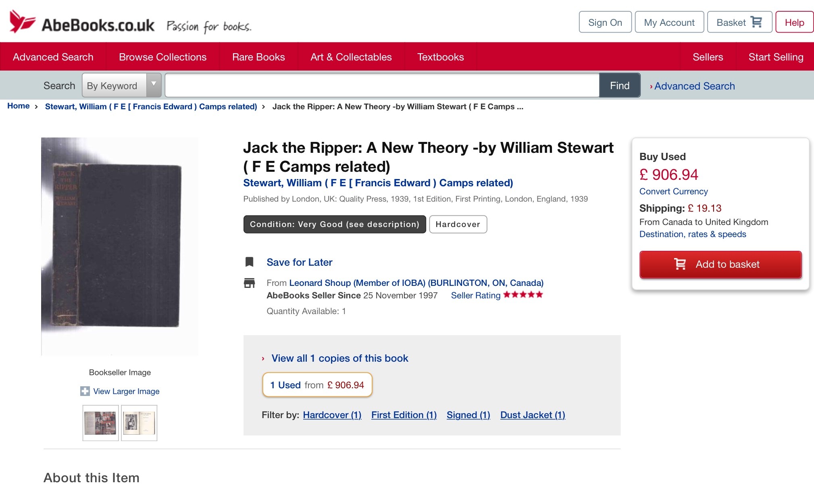Click the seller storefront icon
Screen dimensions: 814x504
click(x=250, y=283)
